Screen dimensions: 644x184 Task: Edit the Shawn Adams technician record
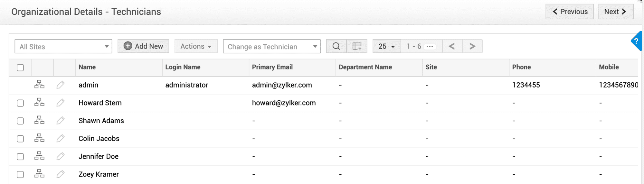(60, 121)
